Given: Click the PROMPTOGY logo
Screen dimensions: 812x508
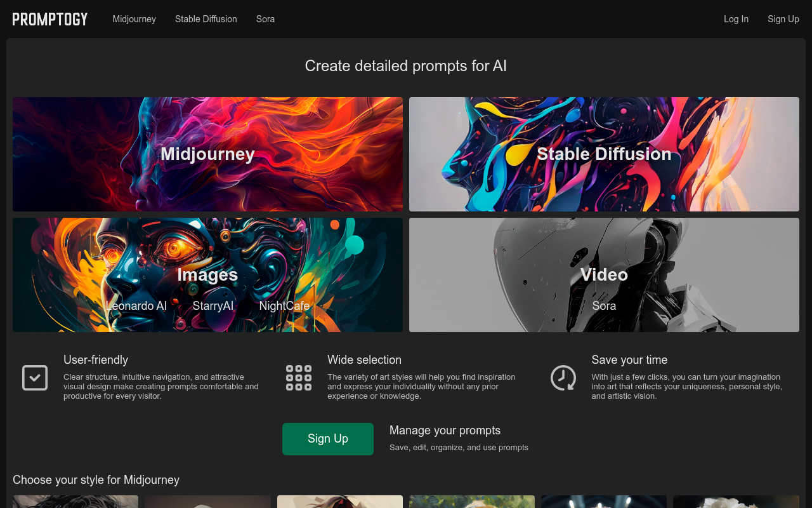Looking at the screenshot, I should [x=50, y=19].
